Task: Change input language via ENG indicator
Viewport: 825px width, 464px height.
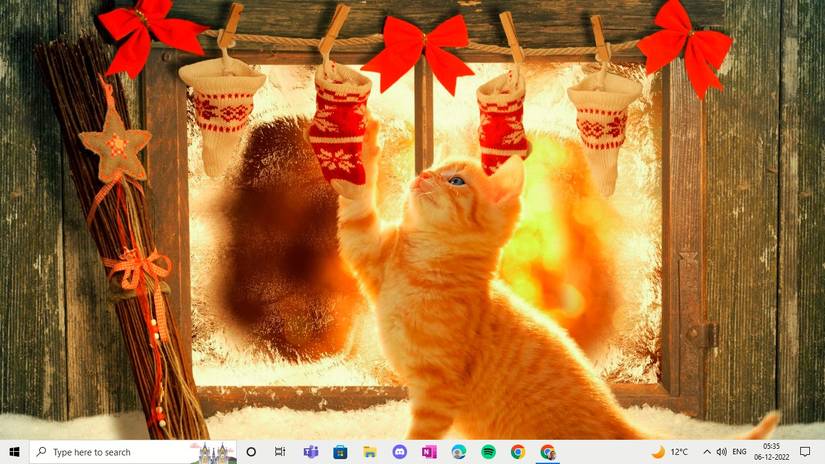Action: click(x=739, y=452)
